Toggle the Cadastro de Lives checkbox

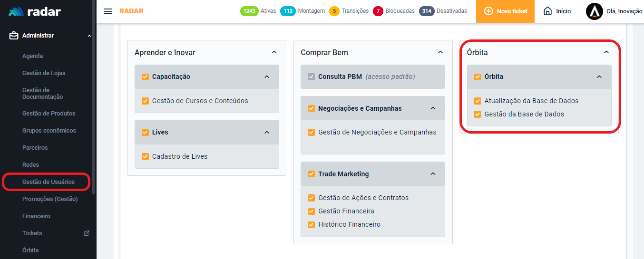point(146,156)
